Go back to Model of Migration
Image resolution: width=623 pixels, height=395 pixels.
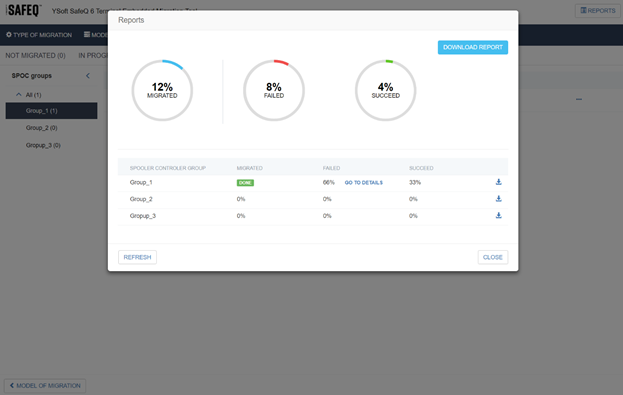(x=45, y=386)
